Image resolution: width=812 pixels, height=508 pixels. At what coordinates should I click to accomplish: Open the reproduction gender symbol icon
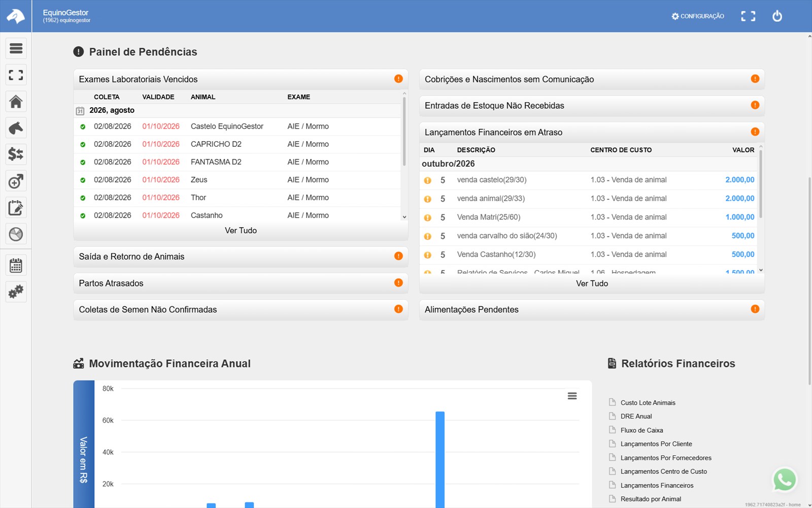[x=16, y=181]
